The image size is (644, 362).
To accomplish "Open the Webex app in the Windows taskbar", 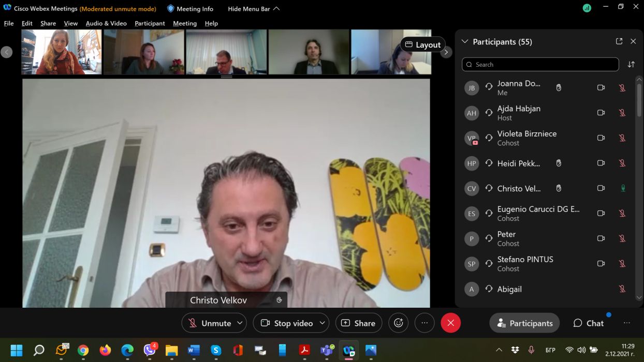I will pyautogui.click(x=348, y=351).
